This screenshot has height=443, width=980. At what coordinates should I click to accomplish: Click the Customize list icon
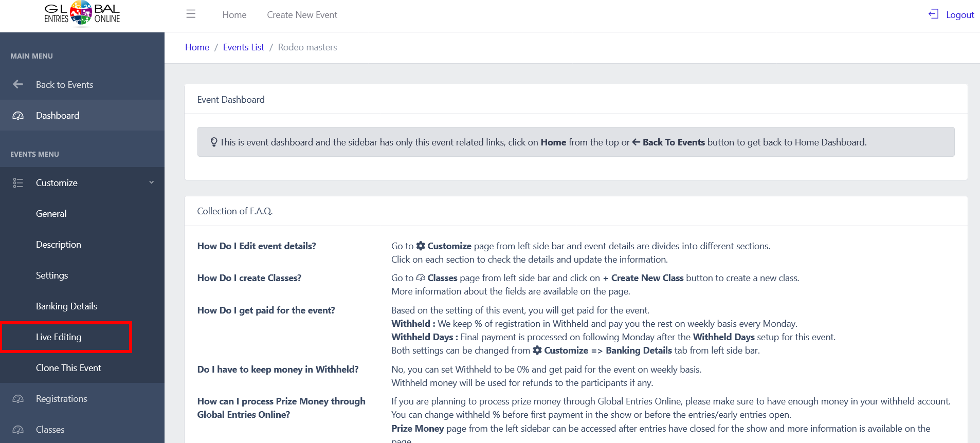[18, 183]
